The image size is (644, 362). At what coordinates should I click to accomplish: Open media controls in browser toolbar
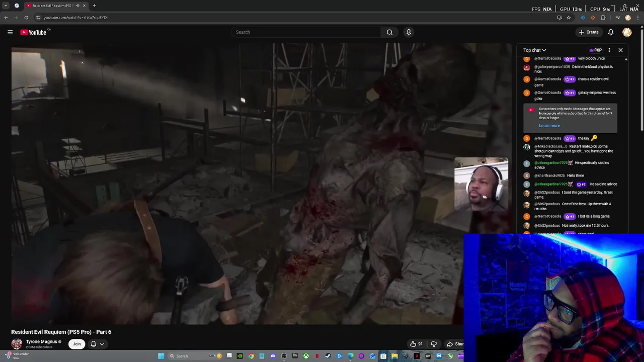(x=618, y=18)
